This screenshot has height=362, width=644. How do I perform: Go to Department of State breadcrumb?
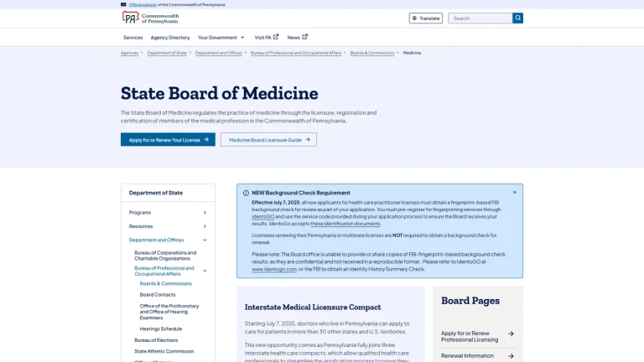167,53
